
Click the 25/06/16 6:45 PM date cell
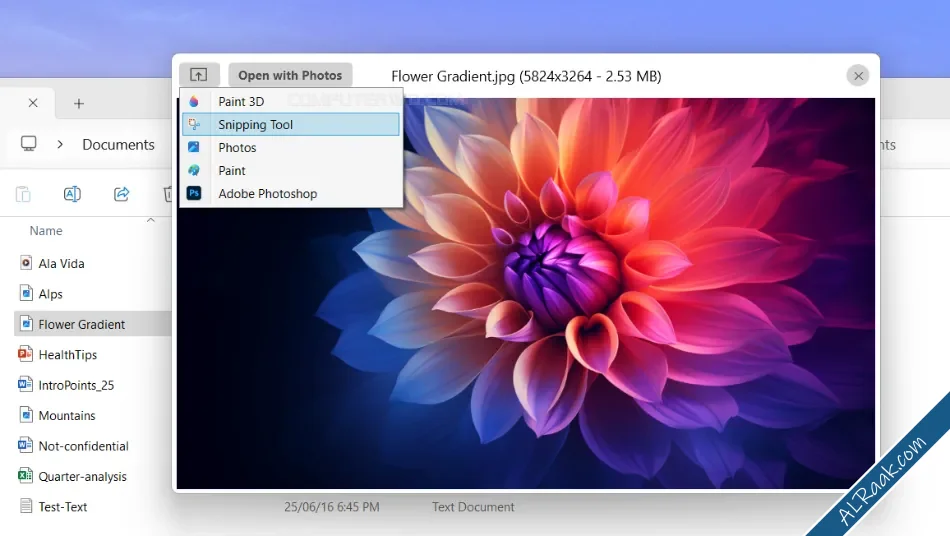[x=332, y=507]
